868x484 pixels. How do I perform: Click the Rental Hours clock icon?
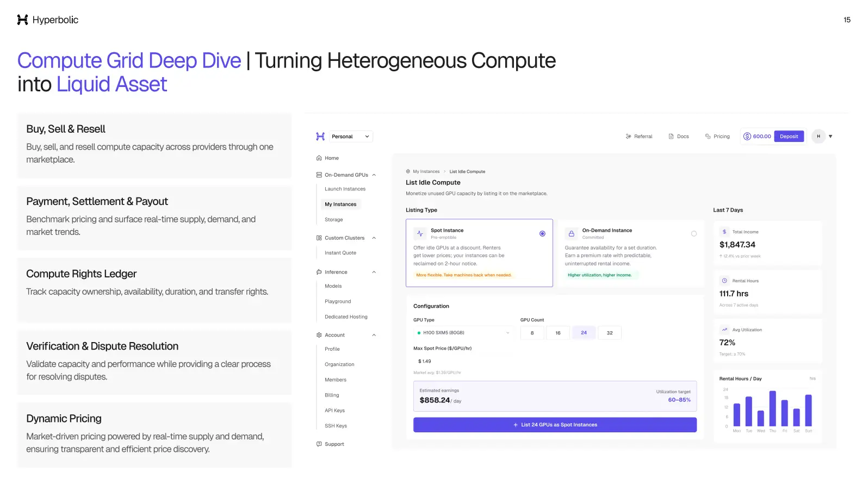[724, 281]
